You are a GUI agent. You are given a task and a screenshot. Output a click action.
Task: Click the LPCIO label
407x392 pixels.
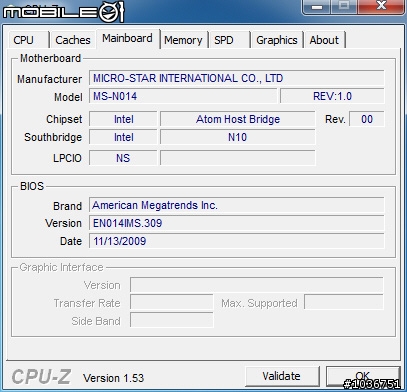[67, 158]
